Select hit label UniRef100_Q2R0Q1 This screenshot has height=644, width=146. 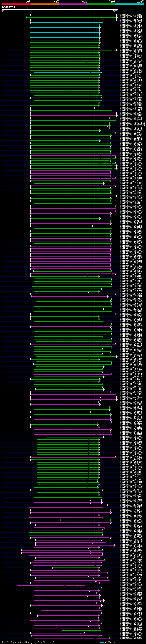(131, 105)
